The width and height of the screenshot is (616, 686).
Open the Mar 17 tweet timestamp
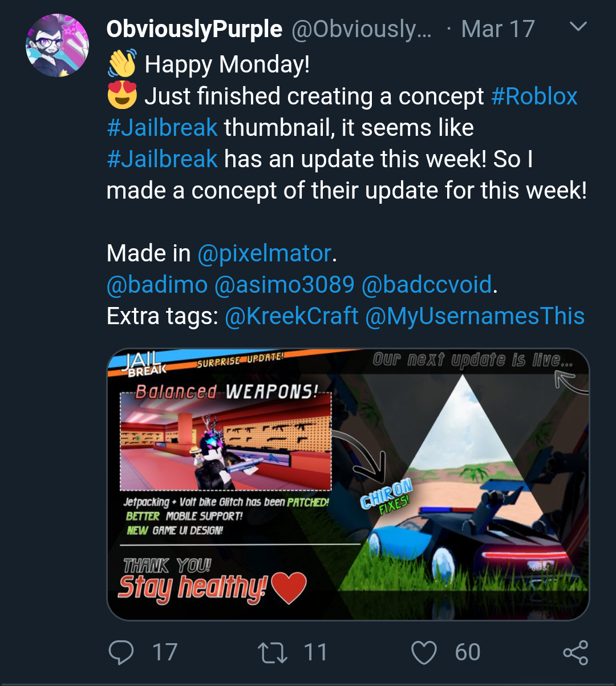[x=497, y=29]
